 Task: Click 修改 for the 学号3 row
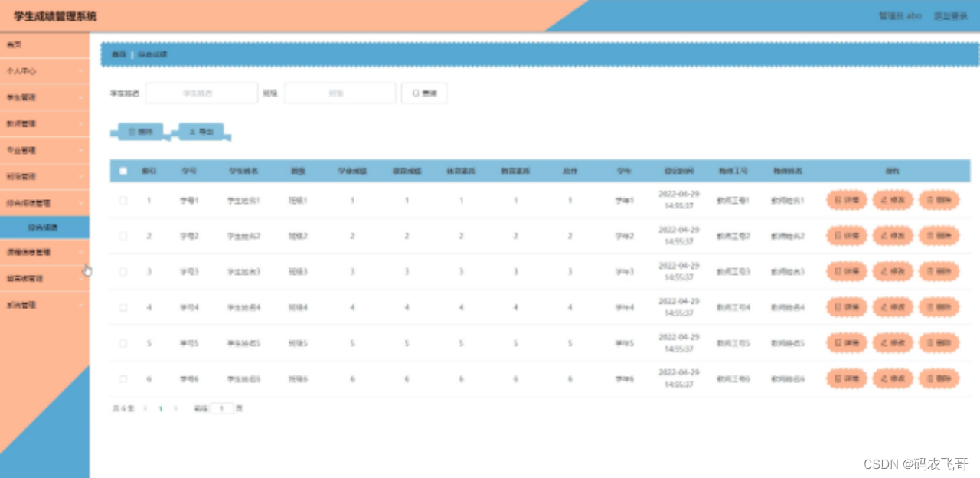point(893,271)
